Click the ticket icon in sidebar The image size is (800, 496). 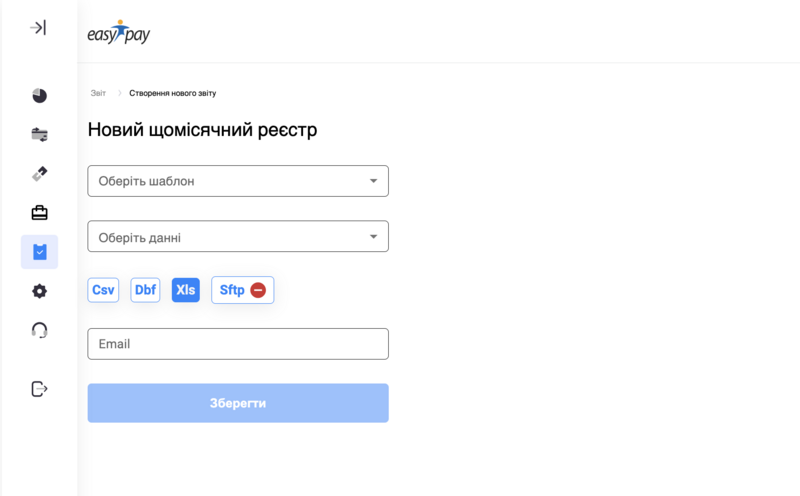click(39, 173)
